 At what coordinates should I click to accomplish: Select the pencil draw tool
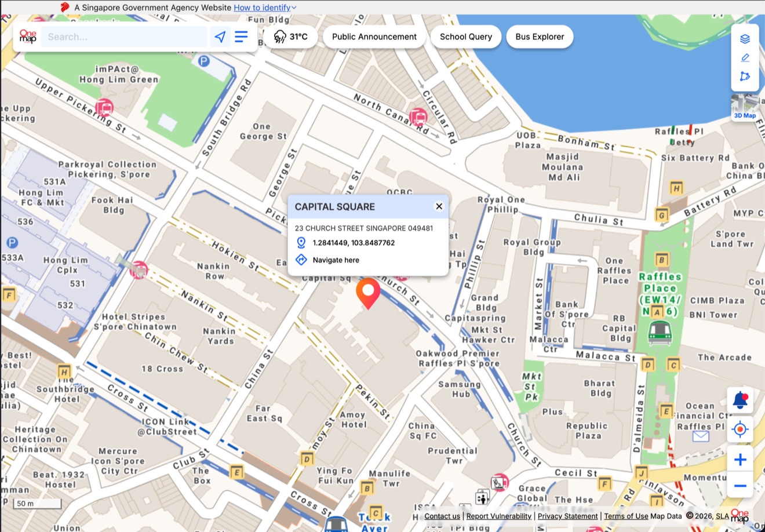click(x=745, y=57)
